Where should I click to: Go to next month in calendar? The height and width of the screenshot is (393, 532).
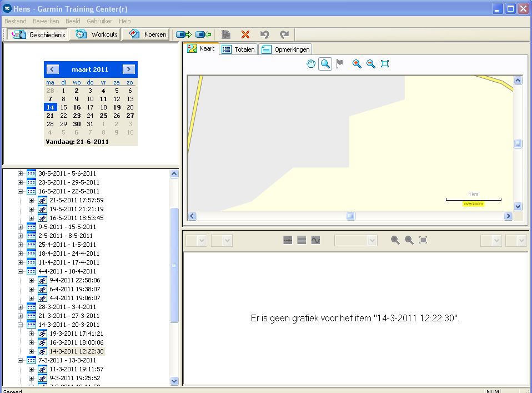point(128,69)
